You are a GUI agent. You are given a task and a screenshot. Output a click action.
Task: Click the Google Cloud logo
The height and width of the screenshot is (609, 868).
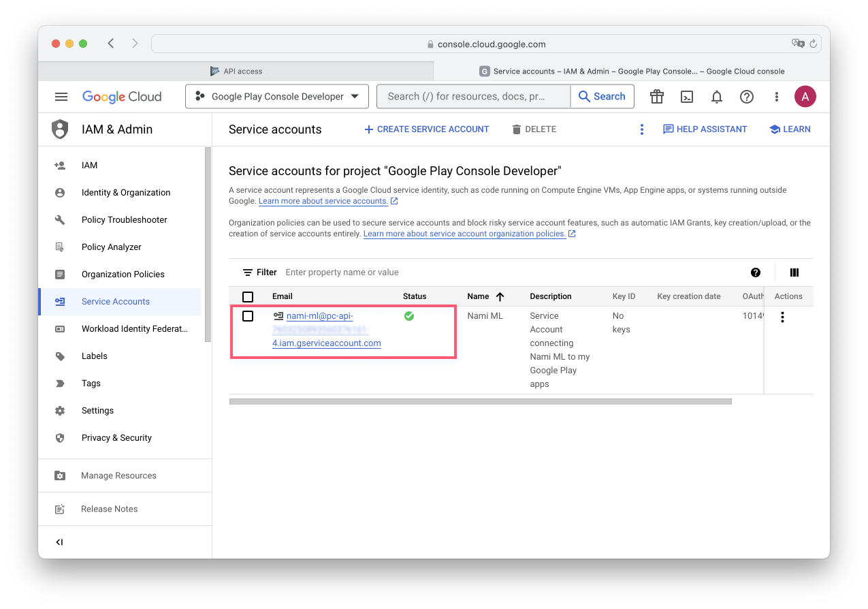coord(122,97)
